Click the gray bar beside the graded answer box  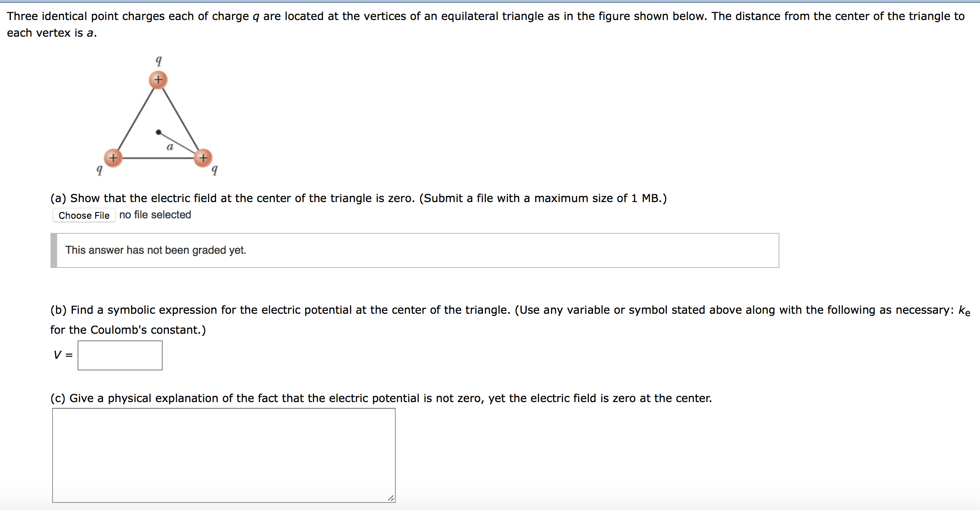(53, 250)
